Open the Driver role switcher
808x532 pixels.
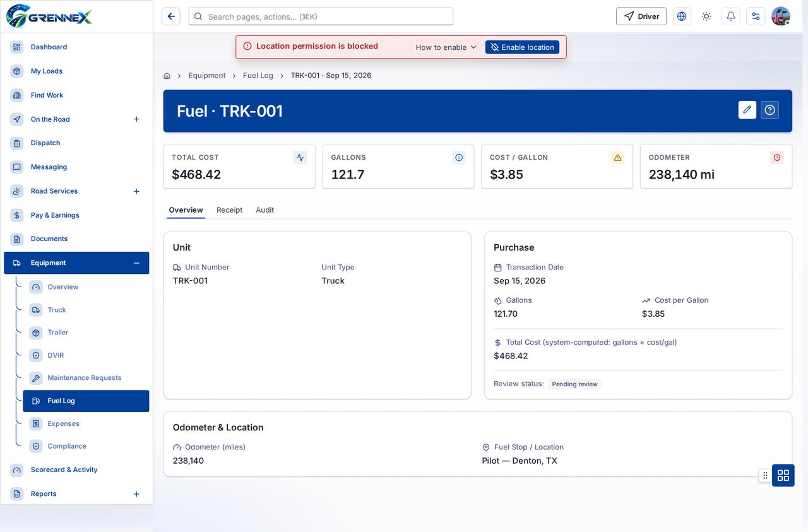[641, 16]
